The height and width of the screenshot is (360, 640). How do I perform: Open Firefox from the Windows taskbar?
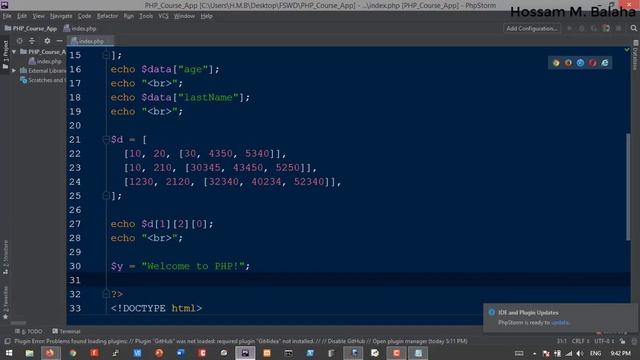[x=50, y=353]
